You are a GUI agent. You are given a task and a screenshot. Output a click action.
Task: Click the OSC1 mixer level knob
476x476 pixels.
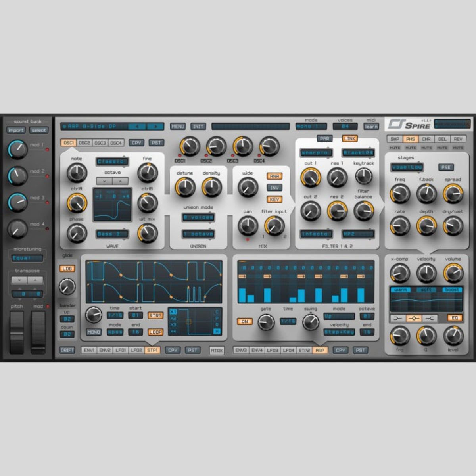tap(190, 146)
